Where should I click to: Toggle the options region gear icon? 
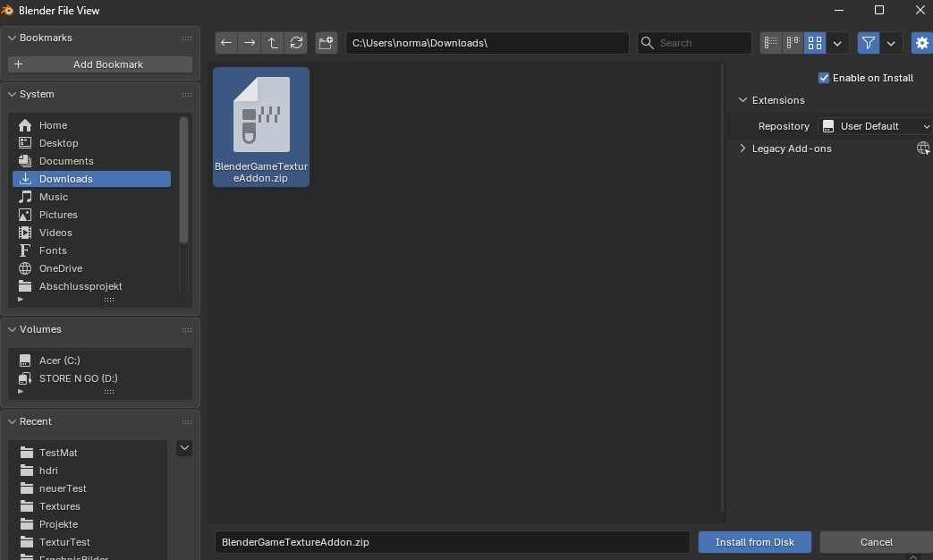tap(921, 43)
